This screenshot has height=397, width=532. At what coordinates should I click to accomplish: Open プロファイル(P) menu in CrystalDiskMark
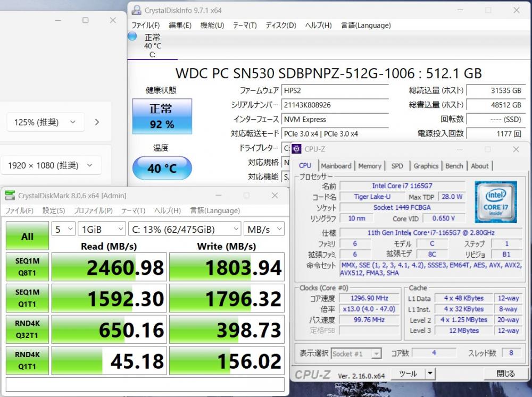click(93, 210)
